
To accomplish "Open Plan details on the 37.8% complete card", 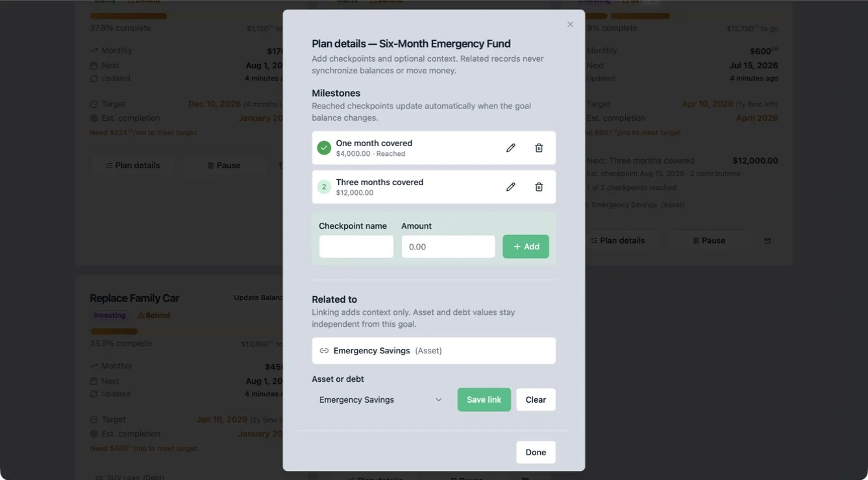I will 133,166.
